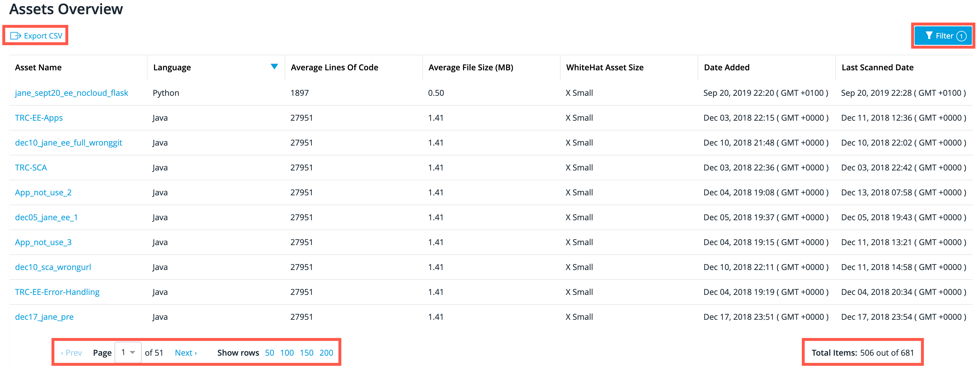Click date Sep 20, 2019 22:28
This screenshot has width=980, height=371.
click(x=904, y=93)
